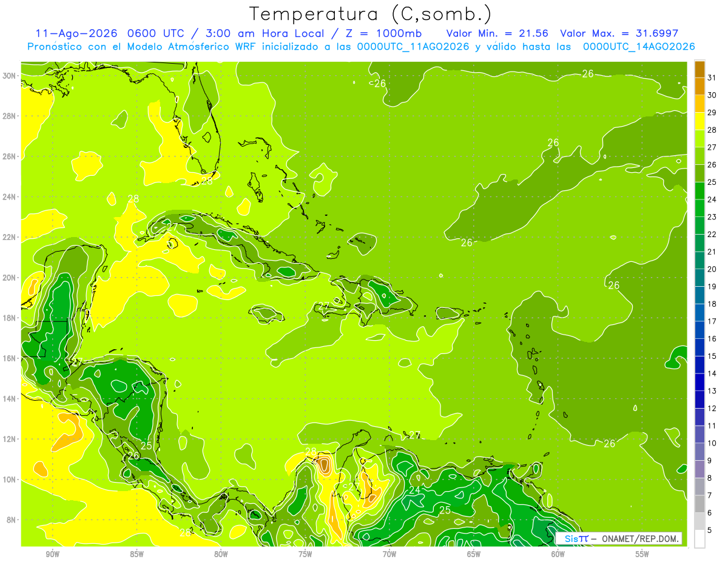Pick the orange swatch between 30 and 31
Screen dimensions: 728x562
coord(699,87)
